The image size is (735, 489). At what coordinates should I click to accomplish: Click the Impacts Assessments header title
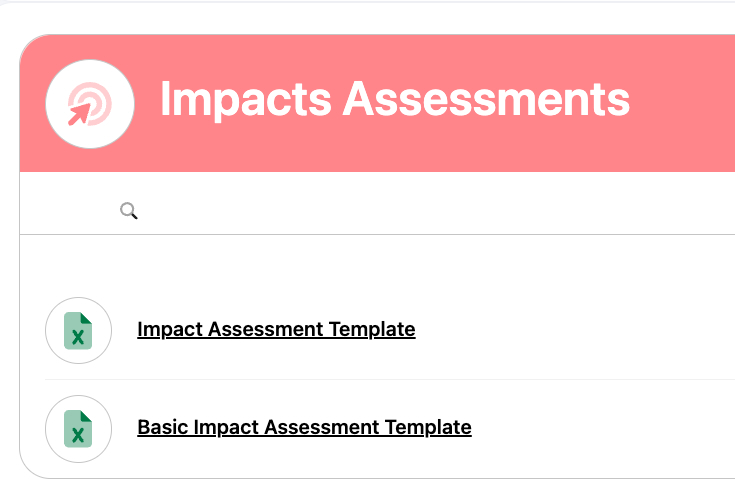[395, 100]
